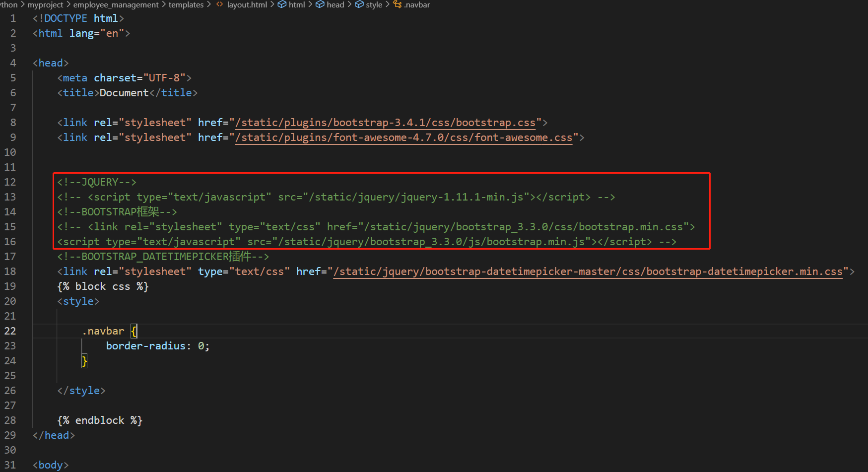Click the closing brace on line 24

[x=84, y=361]
